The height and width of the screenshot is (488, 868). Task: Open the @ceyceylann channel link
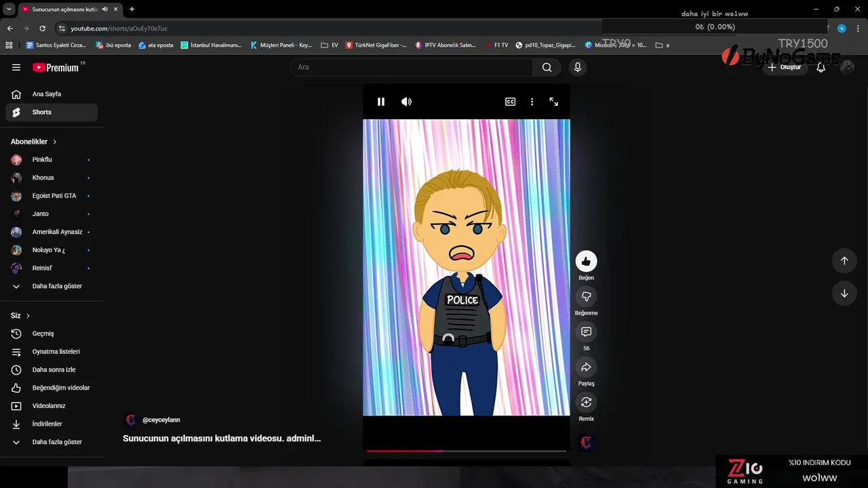tap(161, 420)
